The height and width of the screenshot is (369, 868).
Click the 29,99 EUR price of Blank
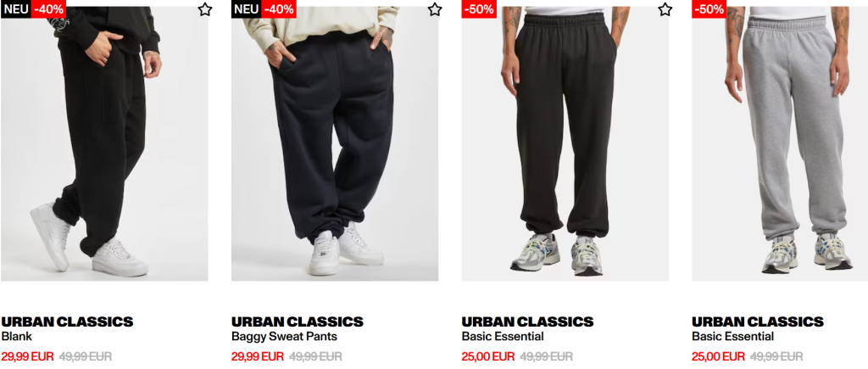pyautogui.click(x=28, y=356)
